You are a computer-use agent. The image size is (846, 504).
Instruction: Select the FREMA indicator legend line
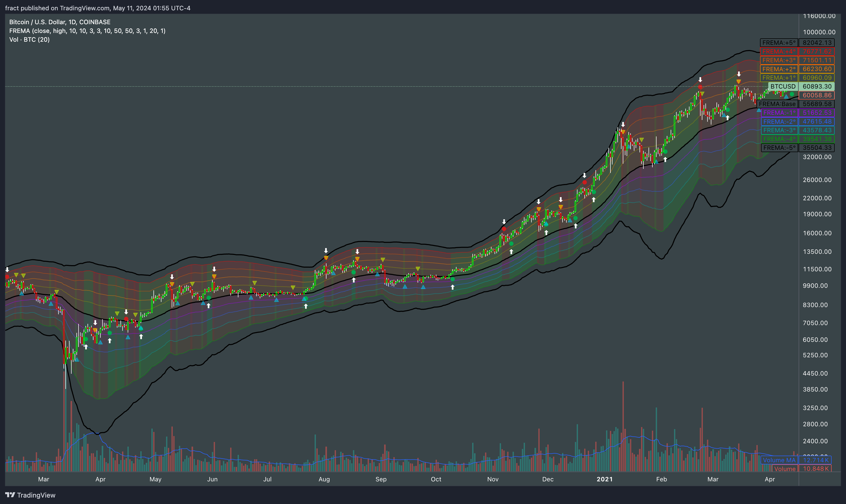[x=87, y=31]
